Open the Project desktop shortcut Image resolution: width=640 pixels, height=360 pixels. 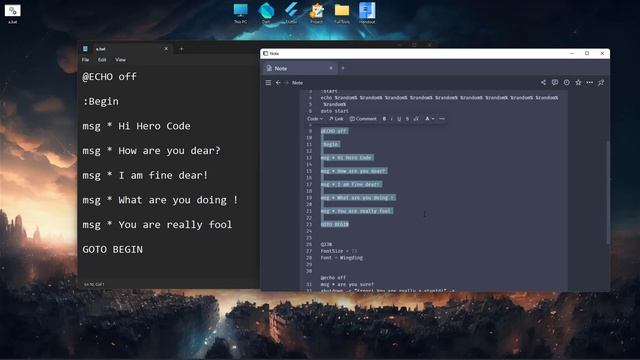(x=316, y=13)
